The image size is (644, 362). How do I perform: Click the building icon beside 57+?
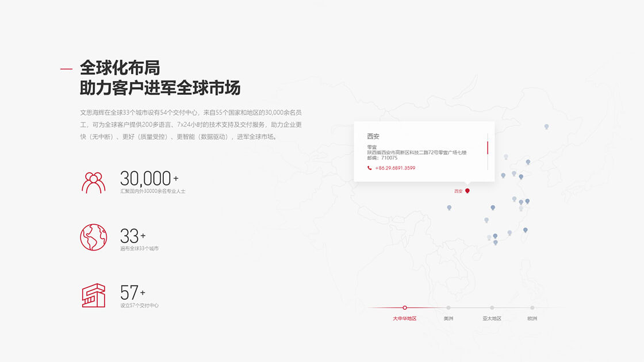93,295
